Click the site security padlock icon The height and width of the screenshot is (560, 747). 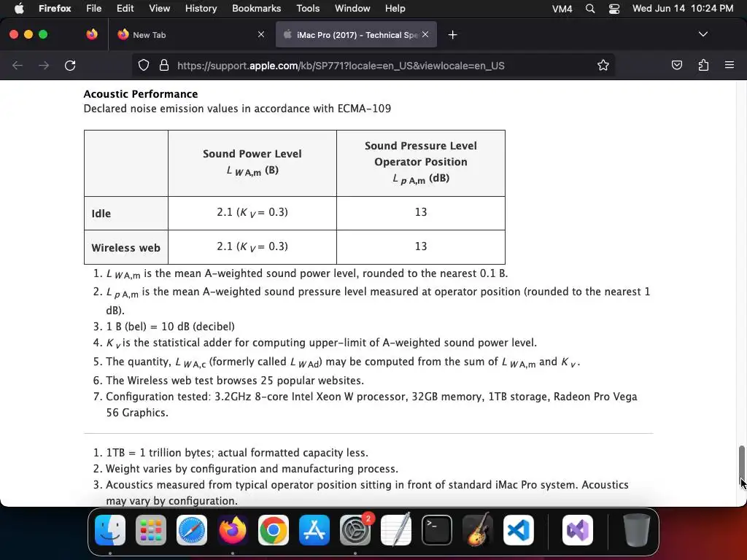[x=164, y=65]
